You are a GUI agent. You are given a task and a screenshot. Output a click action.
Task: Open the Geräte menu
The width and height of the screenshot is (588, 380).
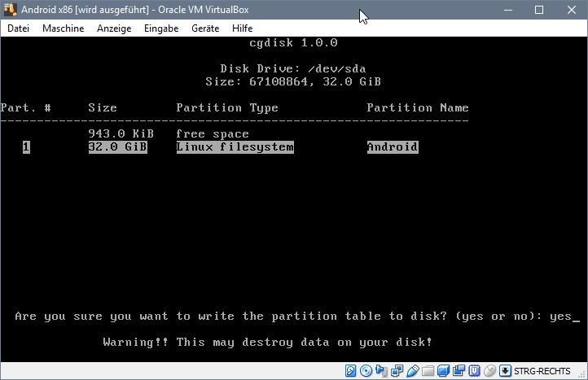(205, 28)
